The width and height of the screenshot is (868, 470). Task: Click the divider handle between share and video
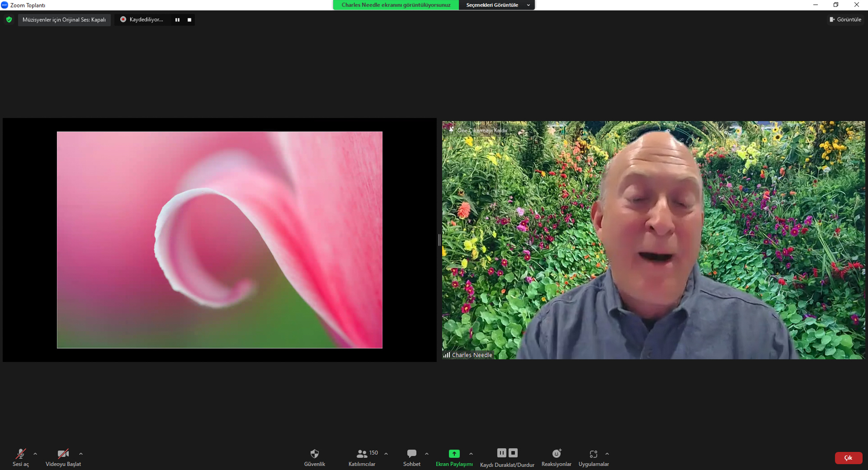click(439, 240)
